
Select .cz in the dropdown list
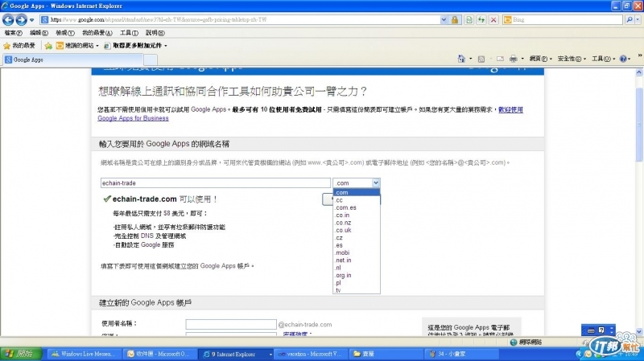[357, 237]
